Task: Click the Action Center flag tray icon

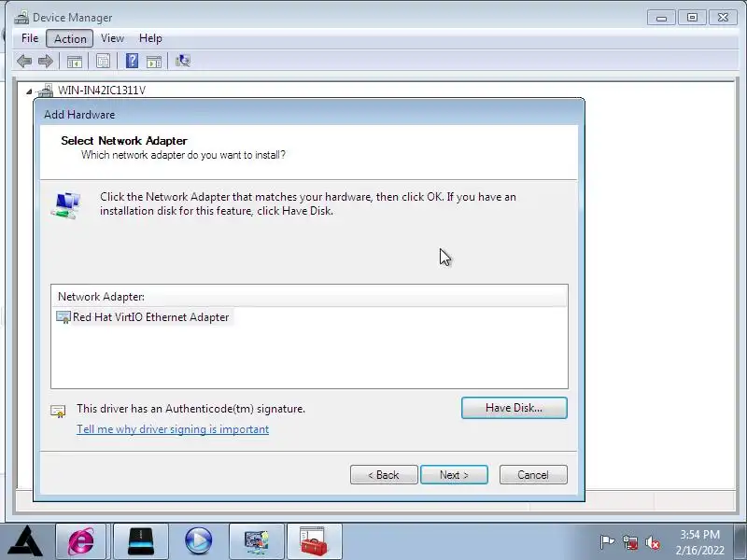Action: coord(607,542)
